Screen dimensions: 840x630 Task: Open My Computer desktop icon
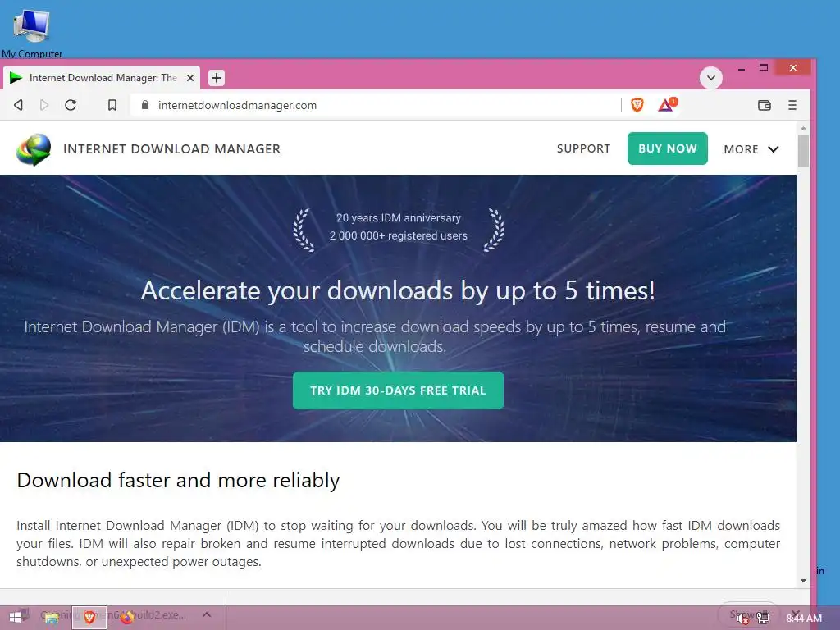(x=32, y=31)
